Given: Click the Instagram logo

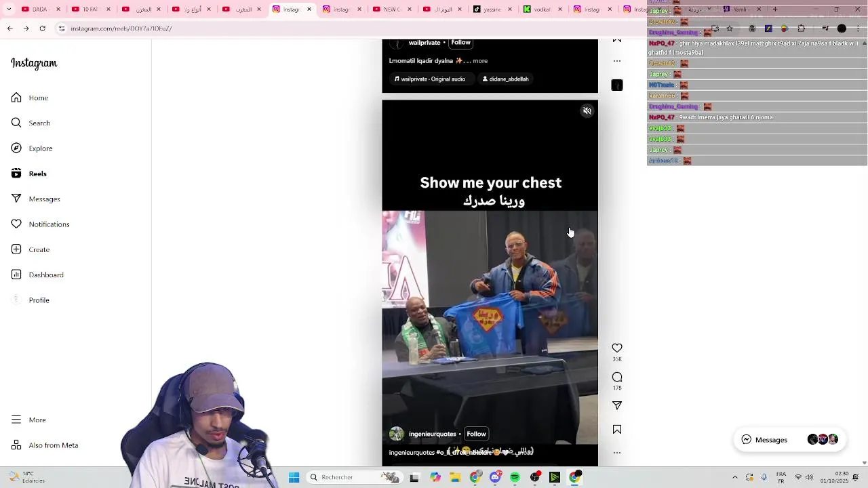Looking at the screenshot, I should [x=34, y=63].
